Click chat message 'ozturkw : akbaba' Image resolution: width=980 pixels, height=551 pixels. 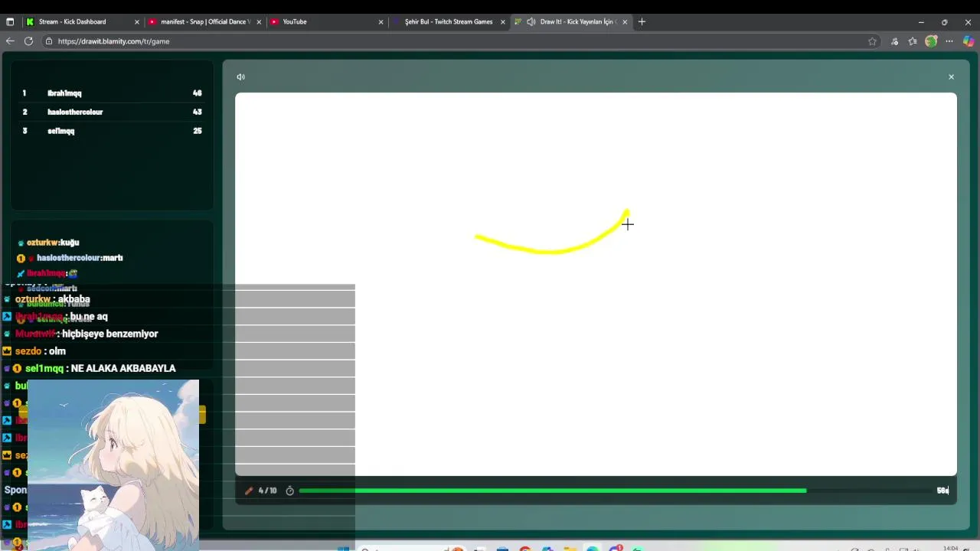point(53,299)
